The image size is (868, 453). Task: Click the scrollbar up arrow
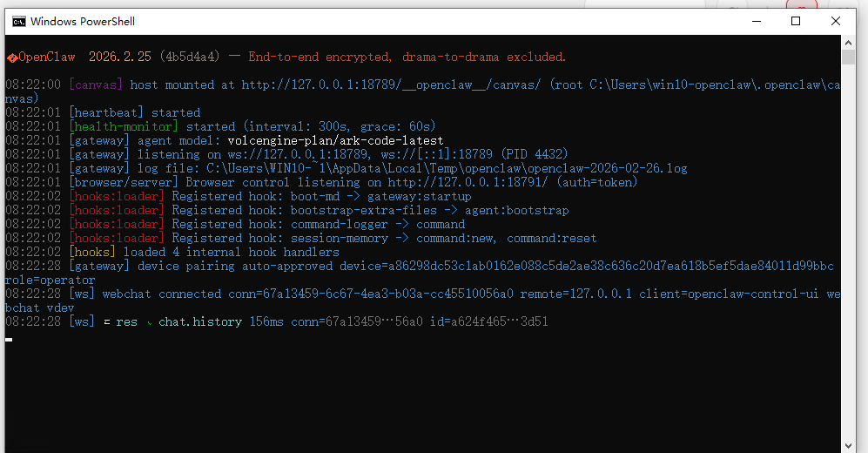[848, 42]
